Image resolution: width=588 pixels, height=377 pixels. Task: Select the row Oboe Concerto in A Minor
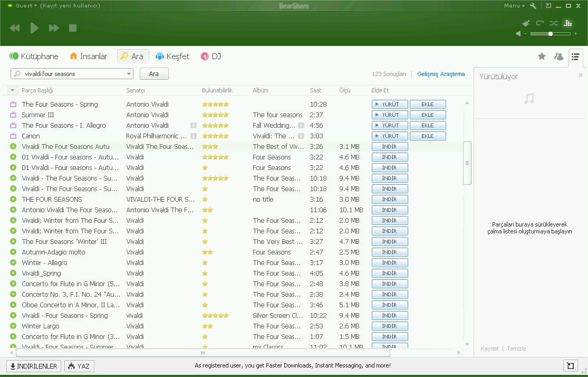coord(236,305)
